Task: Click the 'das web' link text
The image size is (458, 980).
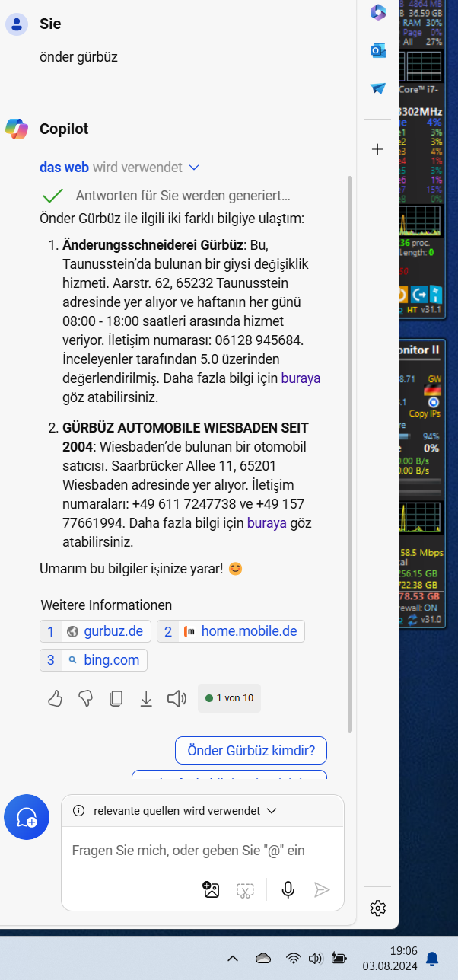Action: pyautogui.click(x=64, y=167)
